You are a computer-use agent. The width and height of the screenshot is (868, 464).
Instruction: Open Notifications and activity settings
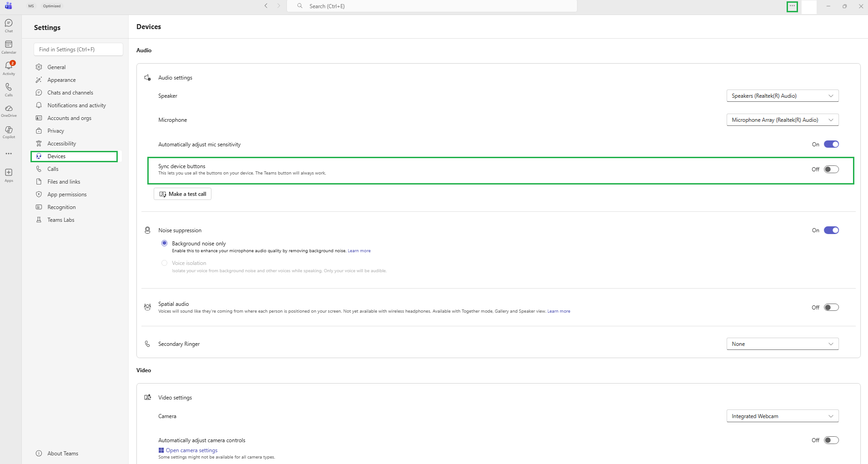[76, 105]
